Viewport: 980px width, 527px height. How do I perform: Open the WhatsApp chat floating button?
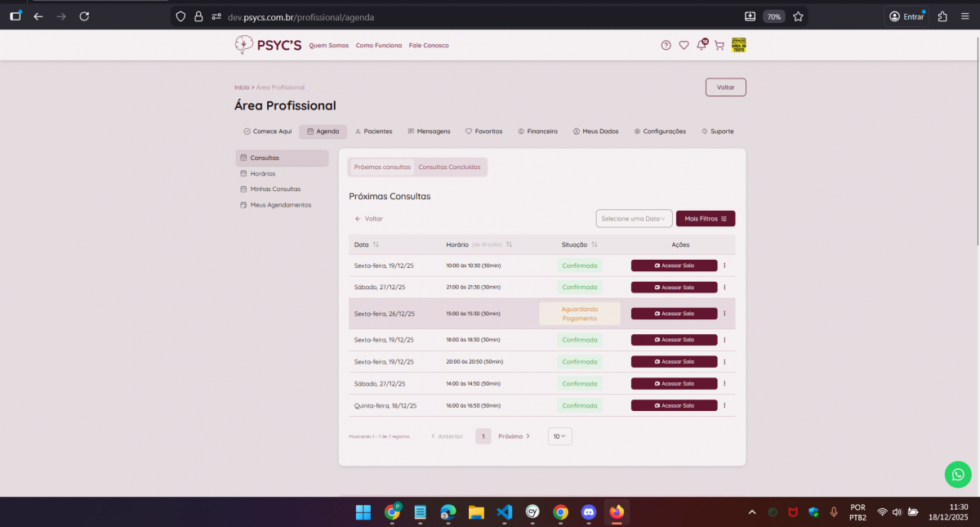[x=958, y=475]
